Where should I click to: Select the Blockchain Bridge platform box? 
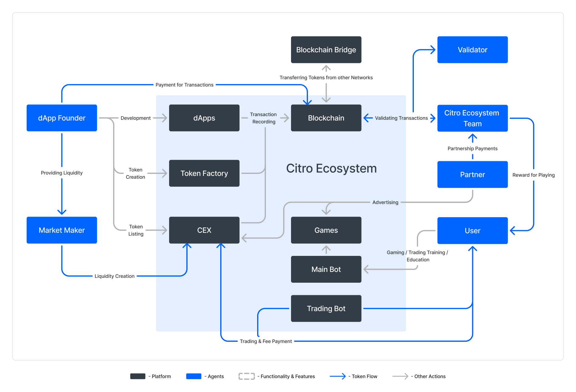point(326,50)
